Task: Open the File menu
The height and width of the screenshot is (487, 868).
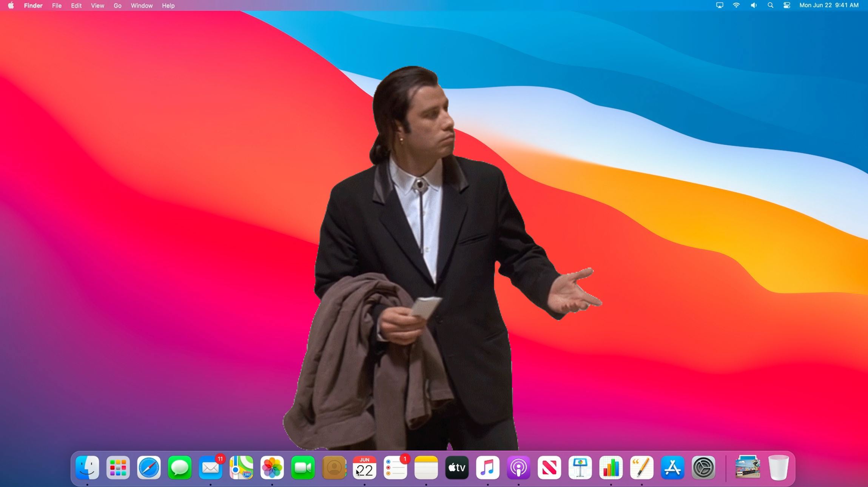Action: 57,5
